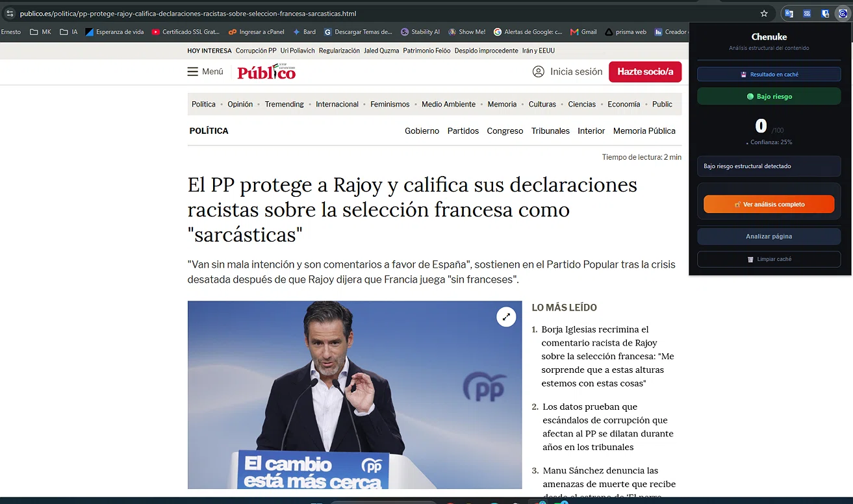Open the Partidos subsection

click(463, 131)
